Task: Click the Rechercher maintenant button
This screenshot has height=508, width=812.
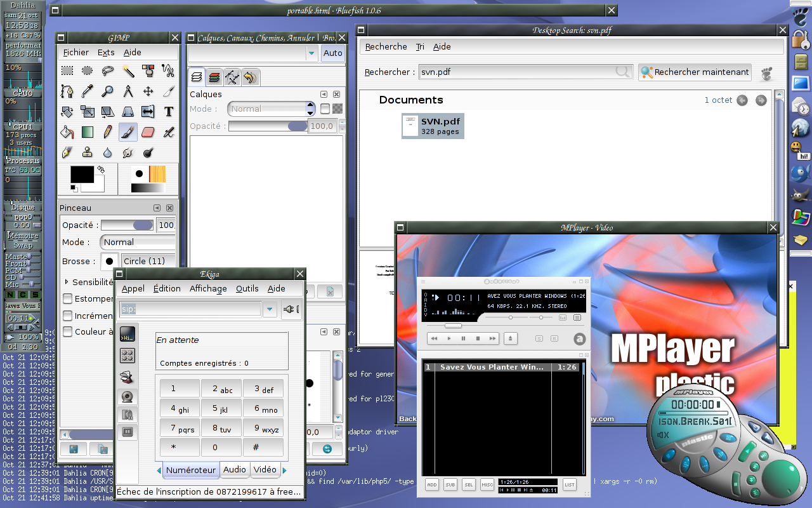Action: [x=695, y=72]
